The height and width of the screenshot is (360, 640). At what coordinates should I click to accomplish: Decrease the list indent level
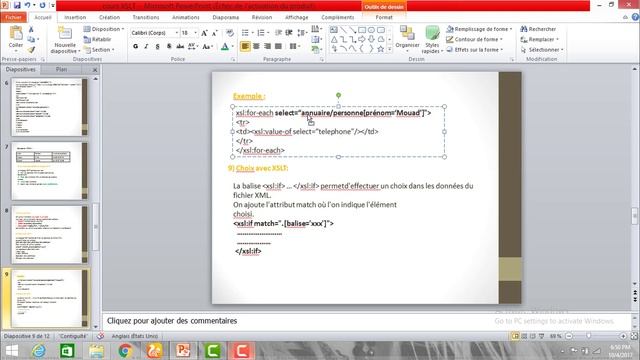pyautogui.click(x=278, y=33)
